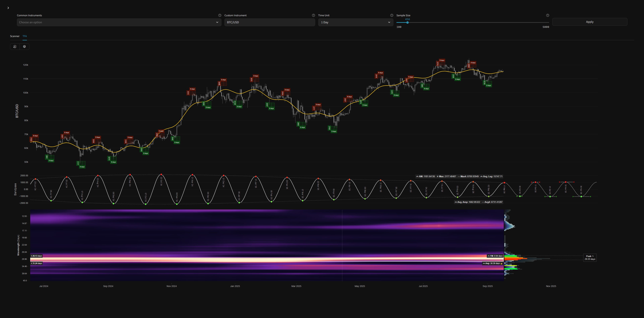Viewport: 644px width, 318px height.
Task: Switch to the Scanner tab
Action: coord(15,36)
